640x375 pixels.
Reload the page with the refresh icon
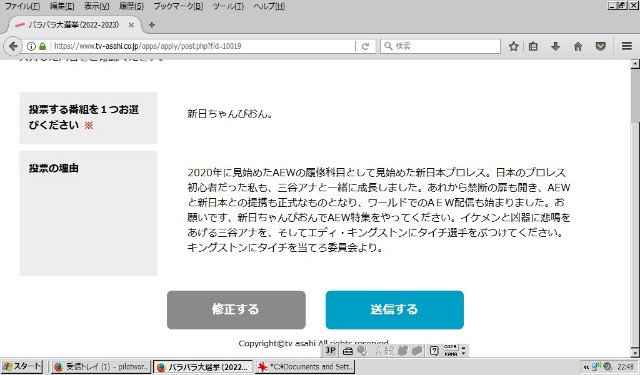pos(365,47)
